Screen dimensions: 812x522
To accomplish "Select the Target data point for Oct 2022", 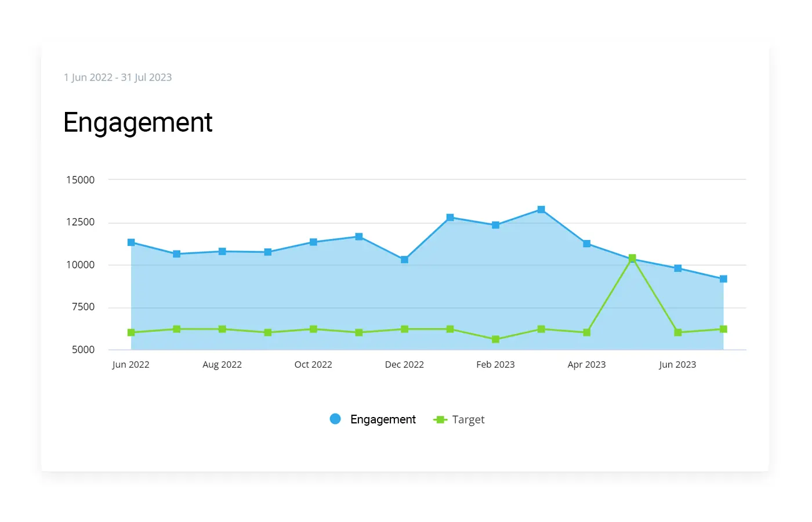I will (x=313, y=329).
